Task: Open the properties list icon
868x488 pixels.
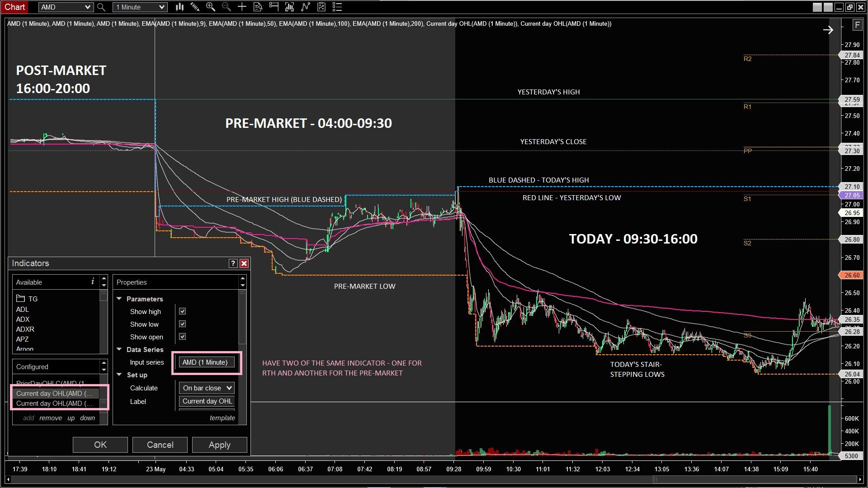Action: pyautogui.click(x=337, y=7)
